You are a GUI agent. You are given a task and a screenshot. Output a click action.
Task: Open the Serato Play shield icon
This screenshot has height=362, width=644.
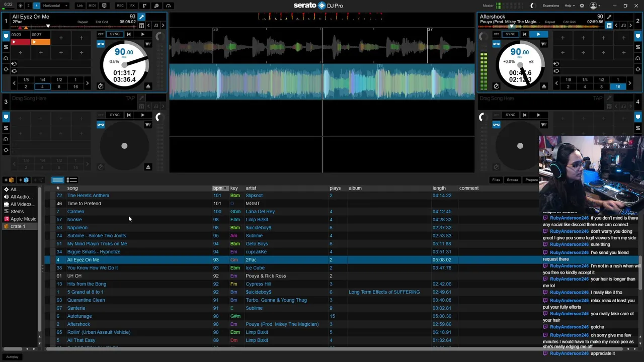coord(104,6)
